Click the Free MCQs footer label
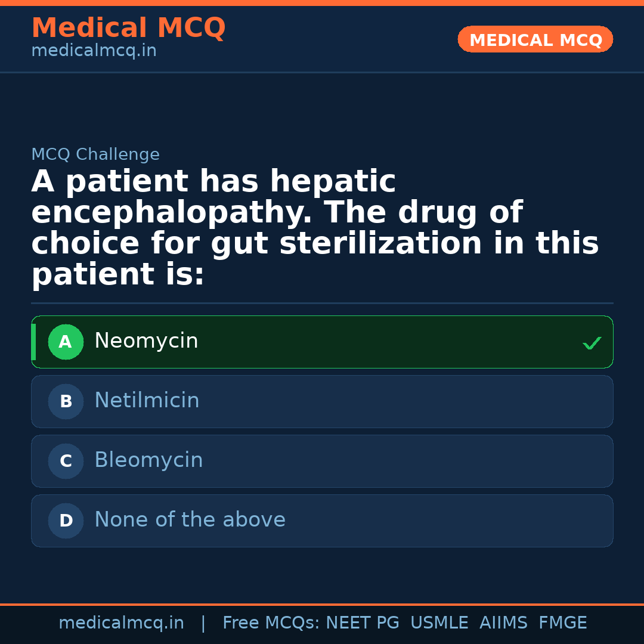644x644 pixels. point(271,623)
